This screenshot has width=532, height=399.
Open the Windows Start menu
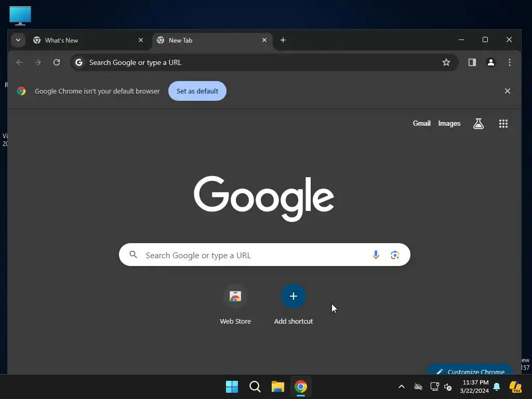pos(232,387)
